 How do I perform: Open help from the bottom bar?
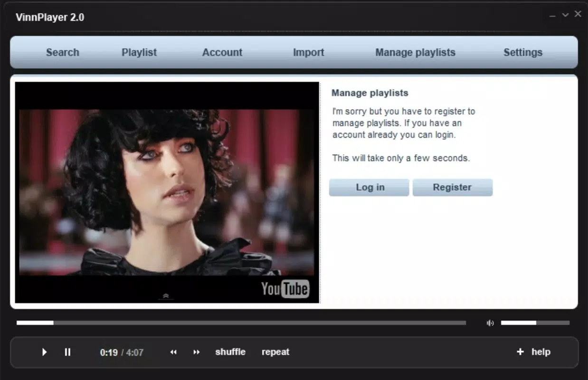pos(541,352)
